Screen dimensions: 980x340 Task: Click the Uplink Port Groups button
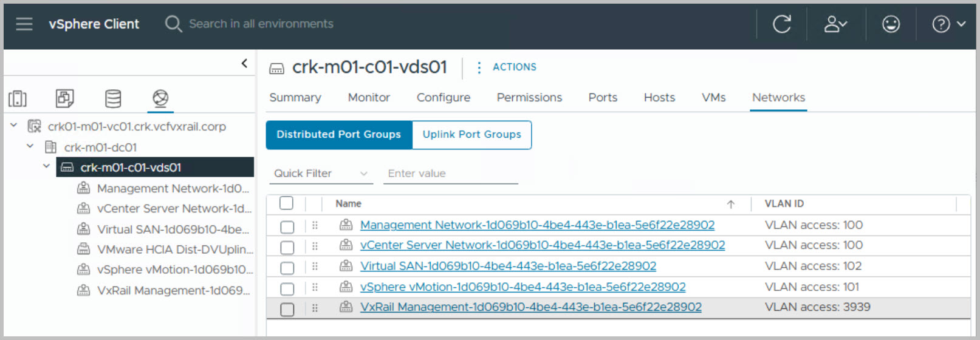click(x=471, y=135)
